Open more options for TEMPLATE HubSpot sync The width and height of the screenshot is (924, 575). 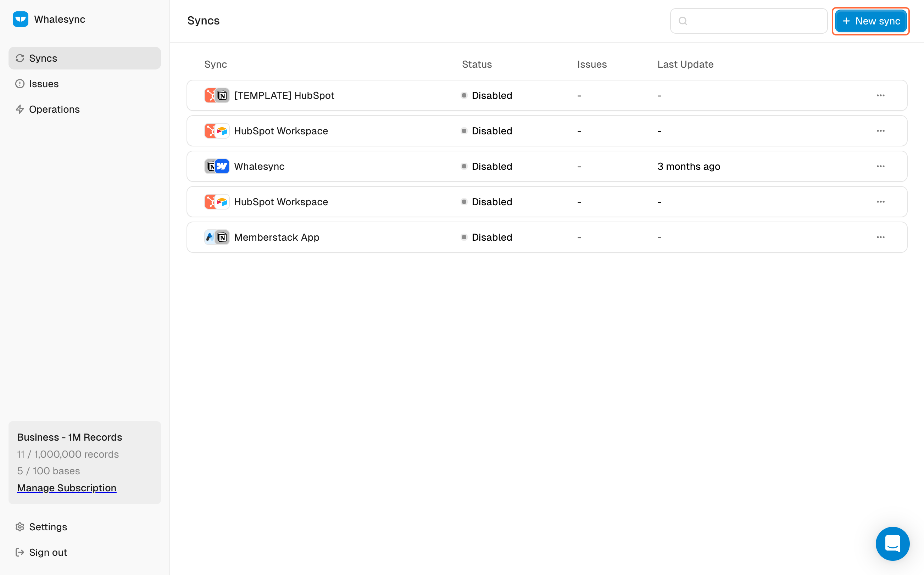coord(881,95)
